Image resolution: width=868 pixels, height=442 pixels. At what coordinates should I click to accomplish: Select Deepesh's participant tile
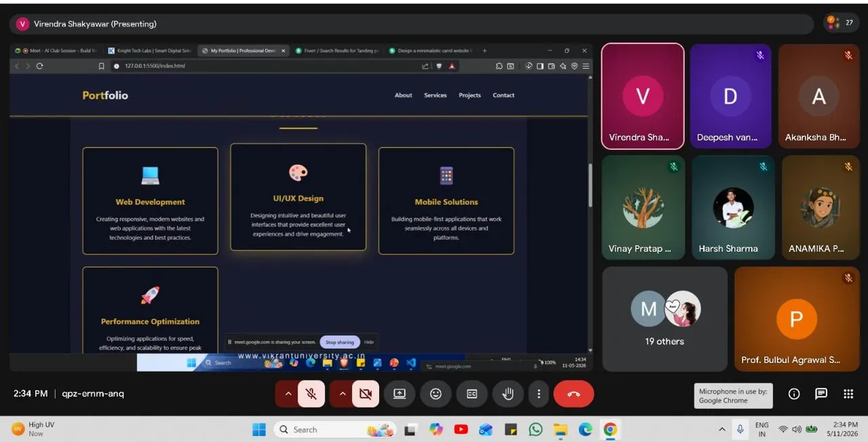[730, 96]
